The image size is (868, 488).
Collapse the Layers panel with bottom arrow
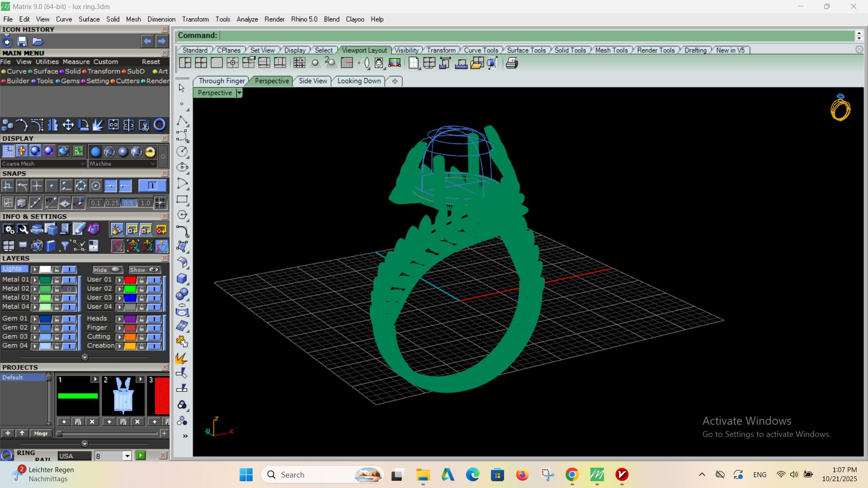[85, 357]
